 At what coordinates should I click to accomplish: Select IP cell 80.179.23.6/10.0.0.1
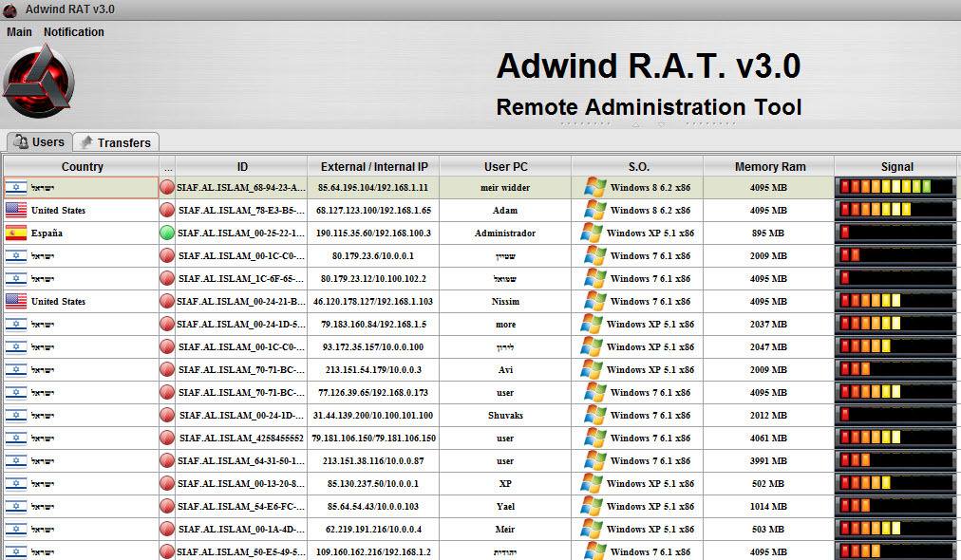(x=373, y=255)
